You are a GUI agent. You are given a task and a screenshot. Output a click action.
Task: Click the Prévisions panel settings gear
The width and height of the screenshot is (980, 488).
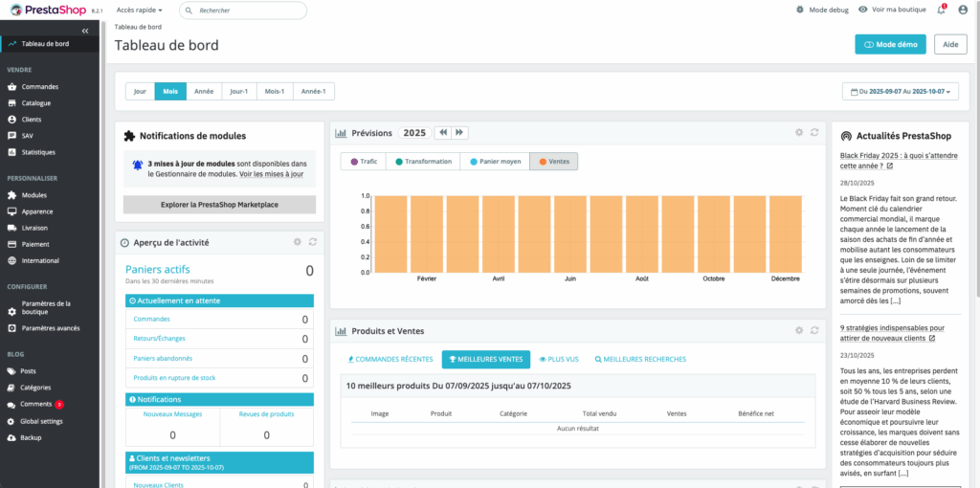[798, 133]
